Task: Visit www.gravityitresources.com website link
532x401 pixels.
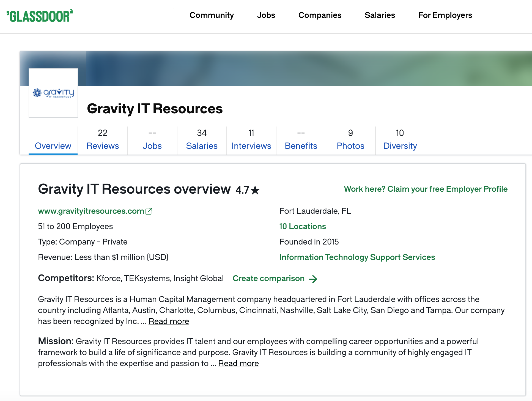Action: point(91,211)
